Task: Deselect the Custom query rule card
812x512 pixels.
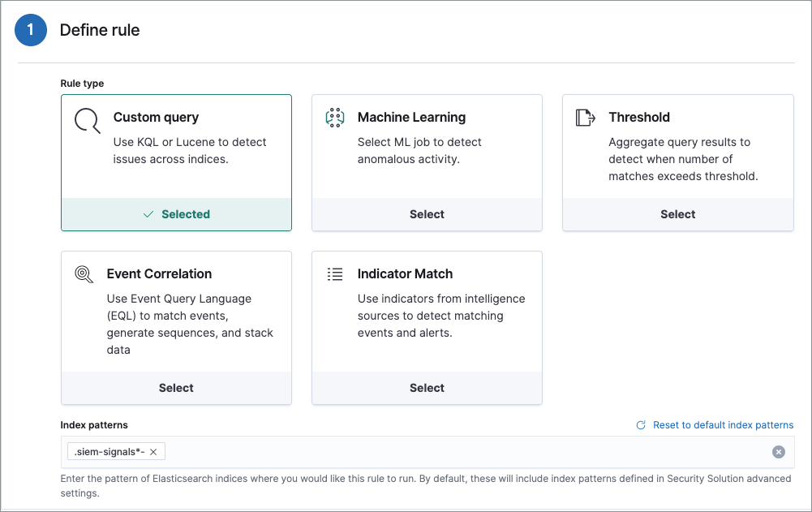Action: pyautogui.click(x=176, y=214)
